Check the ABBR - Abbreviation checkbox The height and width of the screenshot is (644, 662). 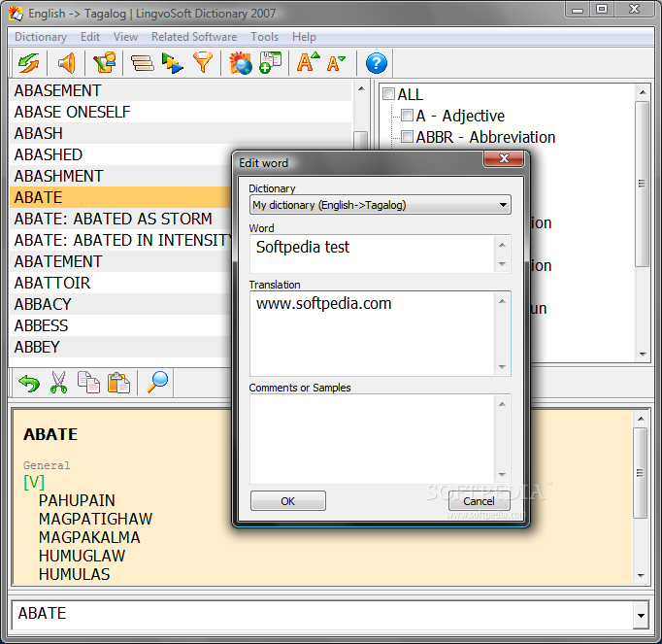coord(407,137)
